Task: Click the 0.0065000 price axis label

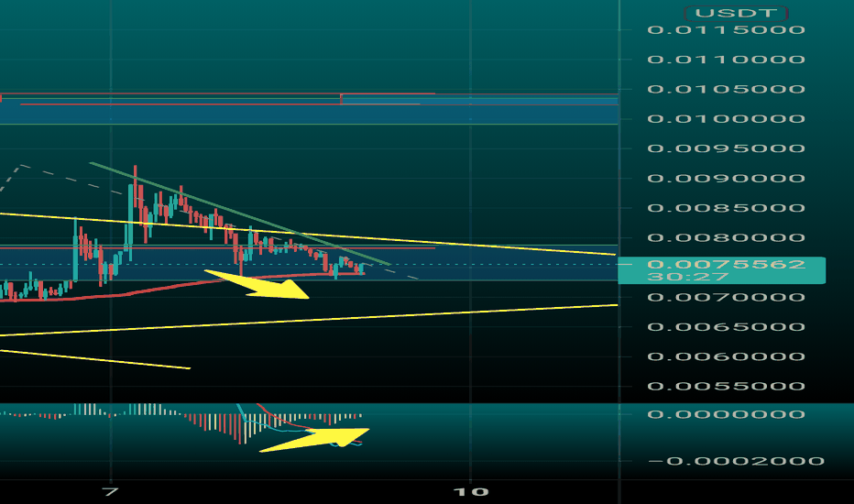Action: tap(726, 327)
